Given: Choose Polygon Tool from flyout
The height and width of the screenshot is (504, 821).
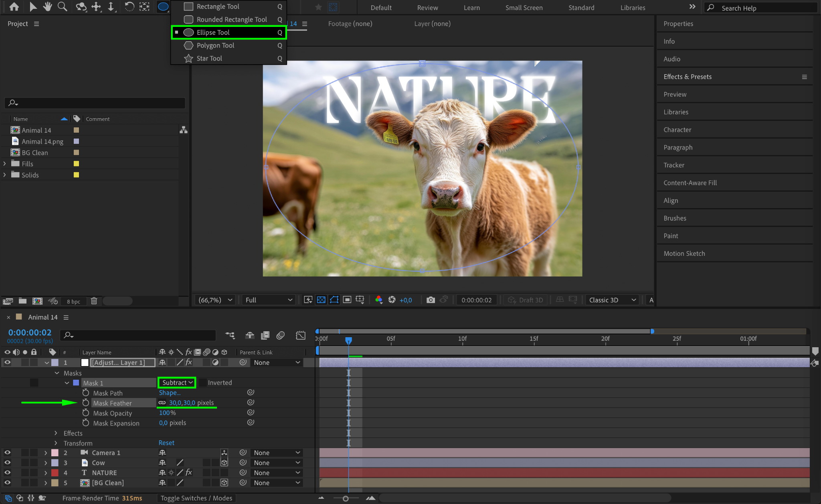Looking at the screenshot, I should 215,46.
